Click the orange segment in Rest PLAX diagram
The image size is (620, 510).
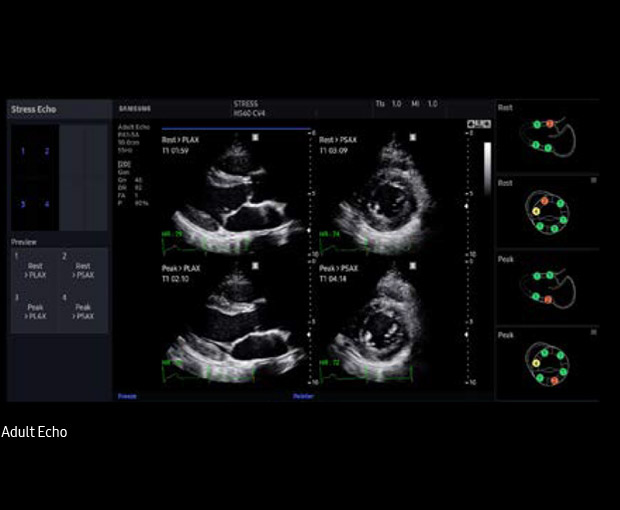pyautogui.click(x=549, y=125)
